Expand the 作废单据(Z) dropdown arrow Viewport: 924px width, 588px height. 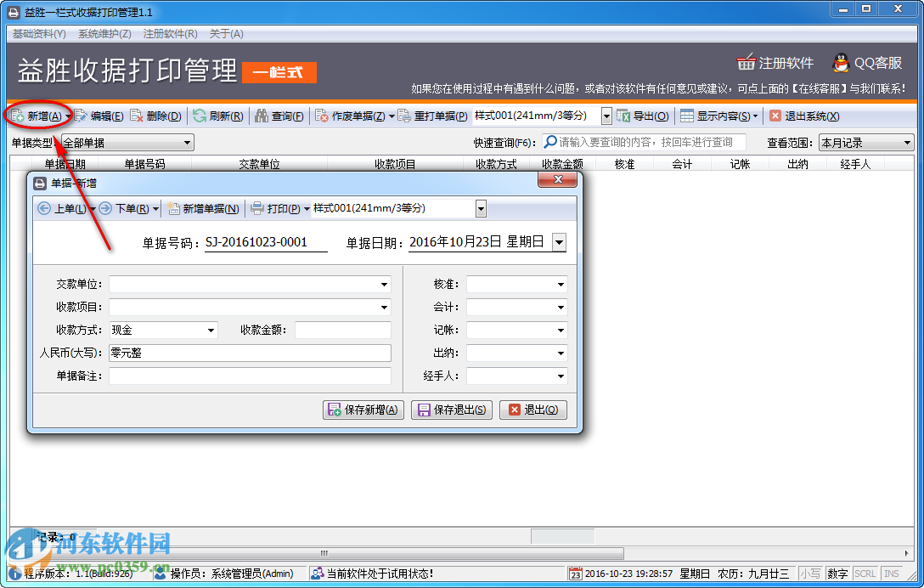pos(392,116)
